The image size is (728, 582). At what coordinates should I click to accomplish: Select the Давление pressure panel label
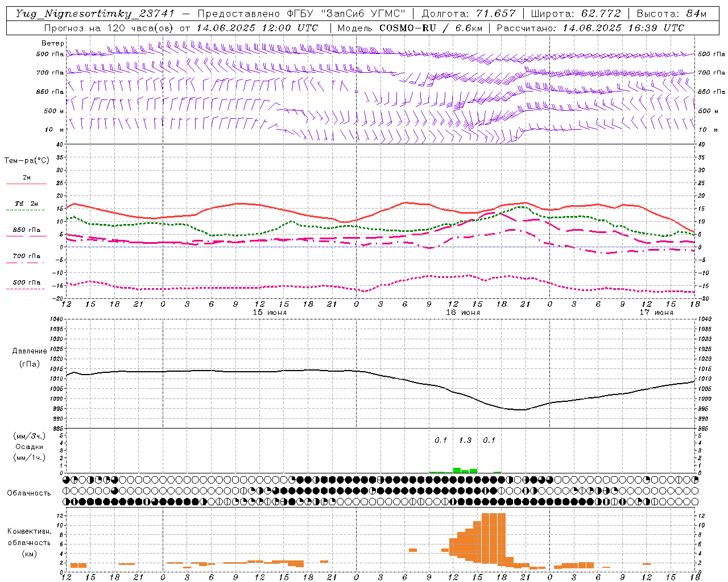click(30, 351)
